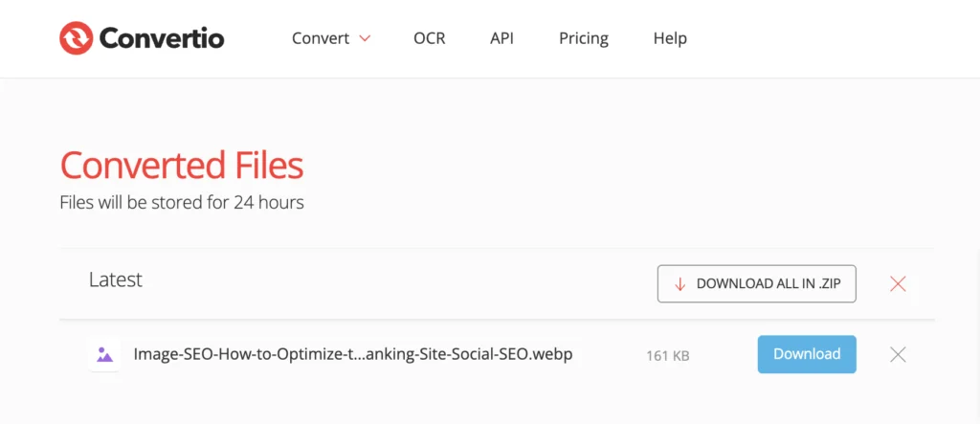The height and width of the screenshot is (424, 980).
Task: Delete the .webp file with grey X
Action: point(898,355)
